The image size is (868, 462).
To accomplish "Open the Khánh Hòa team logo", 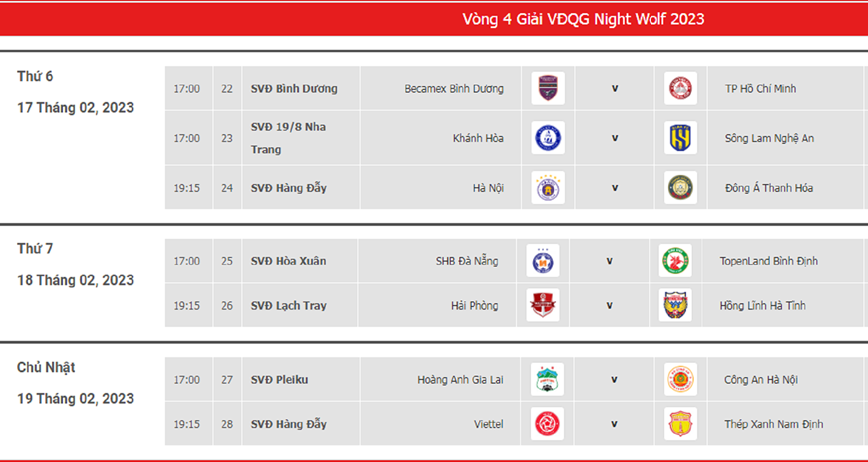I will [x=548, y=138].
